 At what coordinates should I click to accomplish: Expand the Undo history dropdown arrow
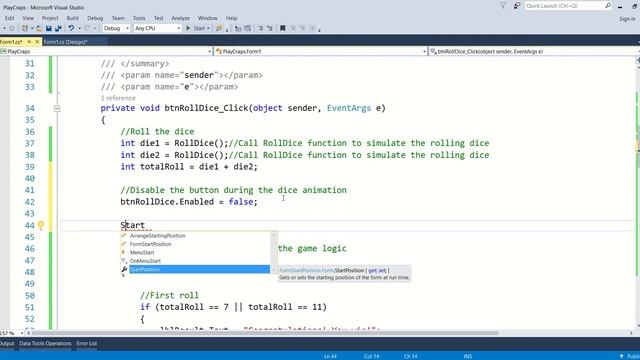(x=79, y=28)
